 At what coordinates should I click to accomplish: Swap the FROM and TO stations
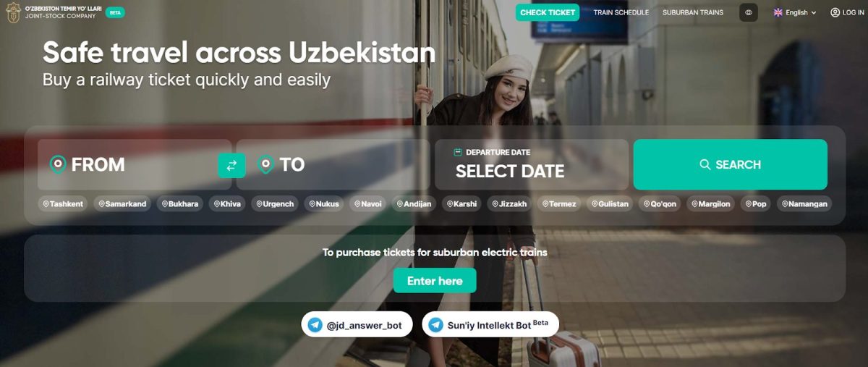click(231, 165)
